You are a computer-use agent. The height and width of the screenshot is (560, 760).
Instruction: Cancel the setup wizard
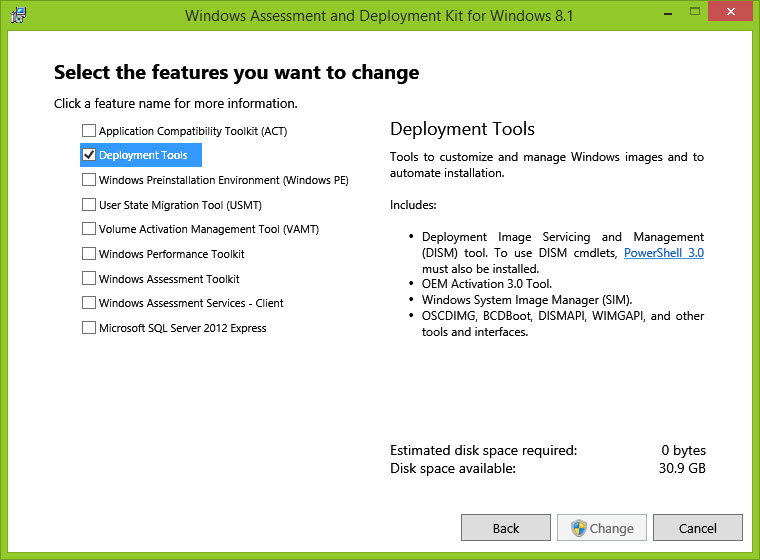click(x=697, y=528)
